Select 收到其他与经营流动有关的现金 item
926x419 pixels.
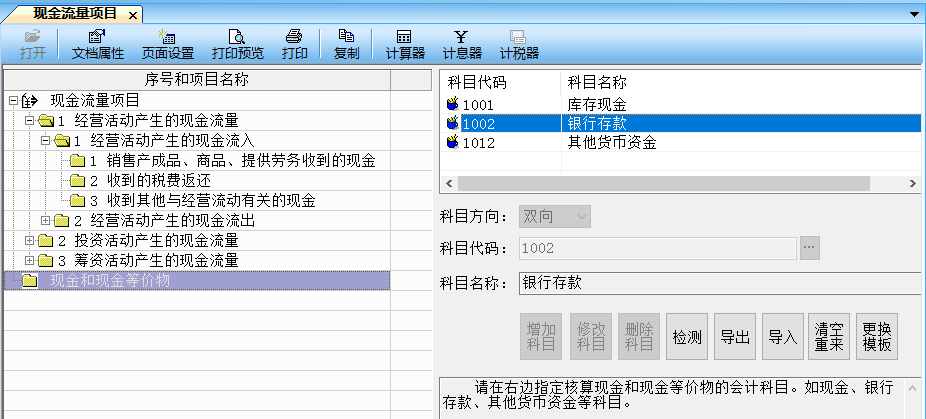[203, 200]
